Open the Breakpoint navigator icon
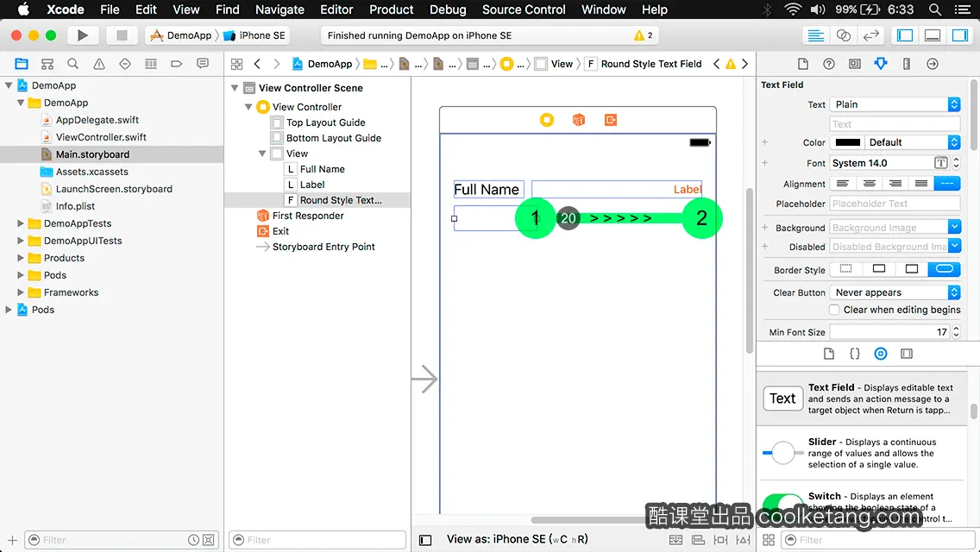Viewport: 980px width, 552px height. 176,64
